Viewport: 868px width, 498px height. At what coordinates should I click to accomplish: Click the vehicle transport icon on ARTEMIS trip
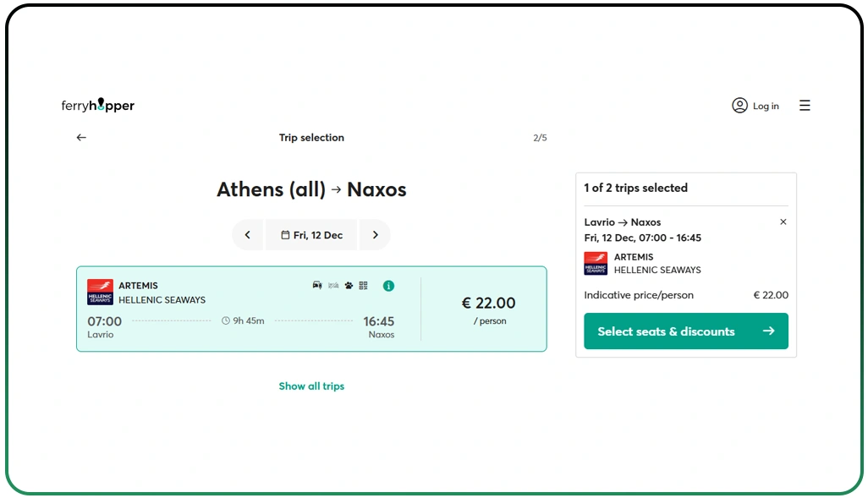[317, 286]
